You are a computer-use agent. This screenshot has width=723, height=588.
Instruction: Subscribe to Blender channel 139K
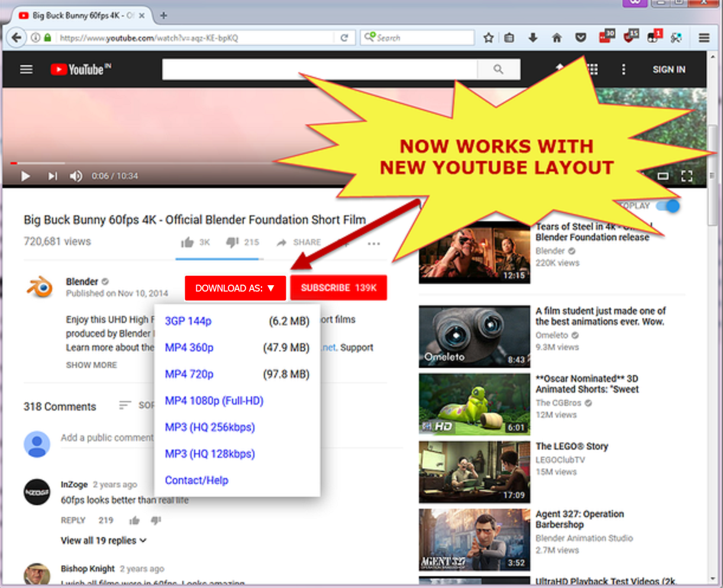(x=338, y=287)
